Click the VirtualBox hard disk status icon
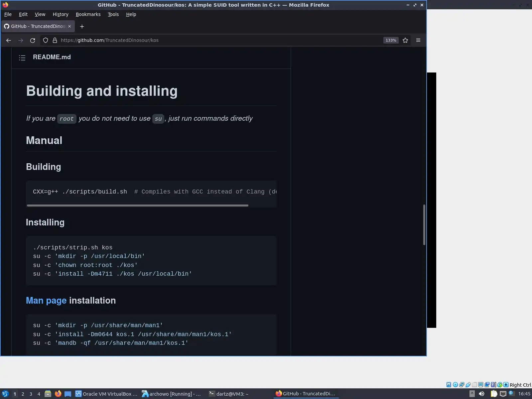Screen dimensions: 532x399 coord(449,385)
